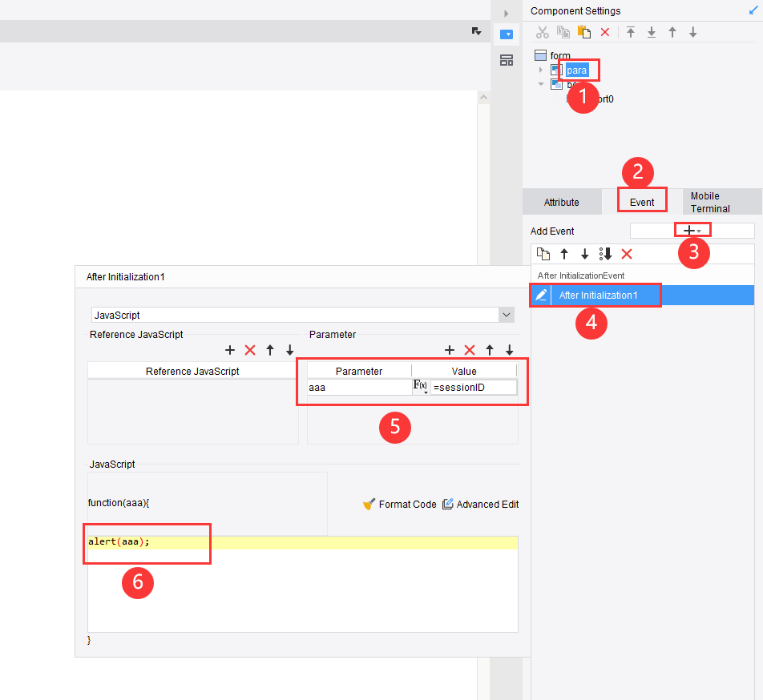Move component to bottom icon

point(652,32)
